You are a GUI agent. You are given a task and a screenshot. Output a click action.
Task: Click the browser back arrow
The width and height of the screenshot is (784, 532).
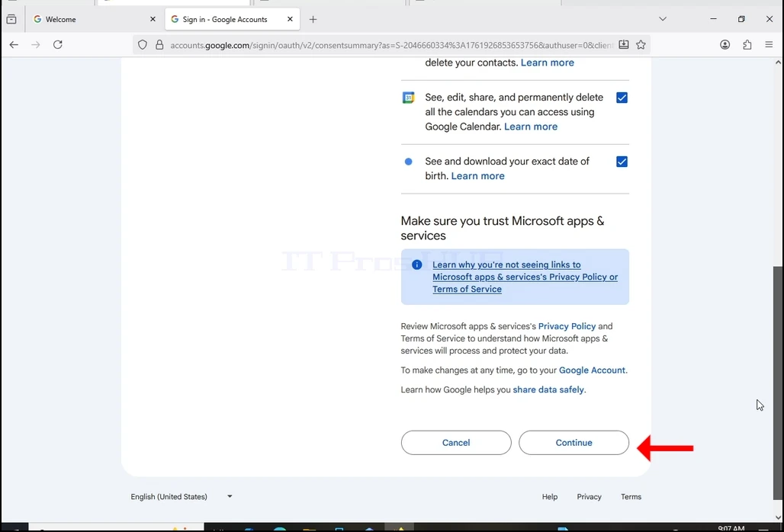click(14, 45)
